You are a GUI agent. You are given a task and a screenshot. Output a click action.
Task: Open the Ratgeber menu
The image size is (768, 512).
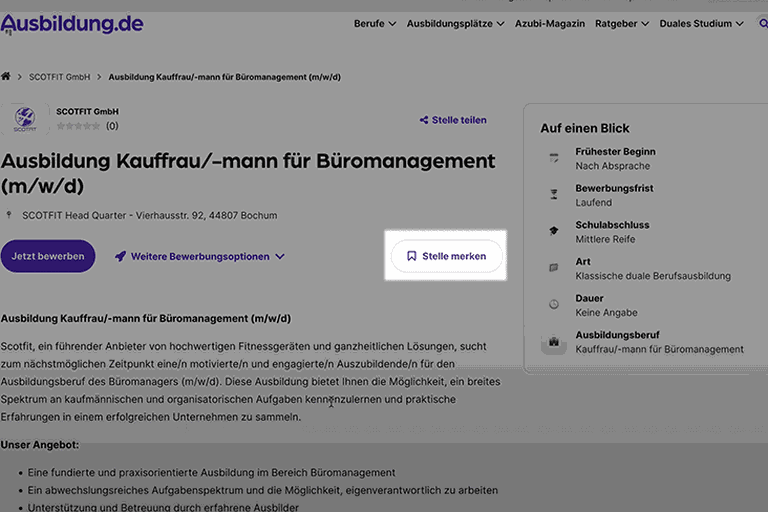tap(622, 23)
